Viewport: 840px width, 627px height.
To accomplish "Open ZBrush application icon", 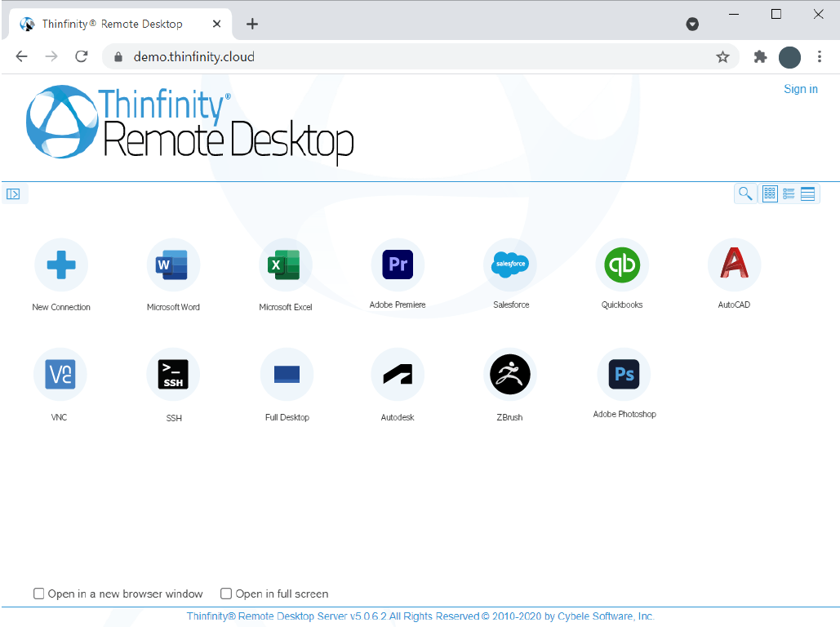I will pyautogui.click(x=510, y=374).
